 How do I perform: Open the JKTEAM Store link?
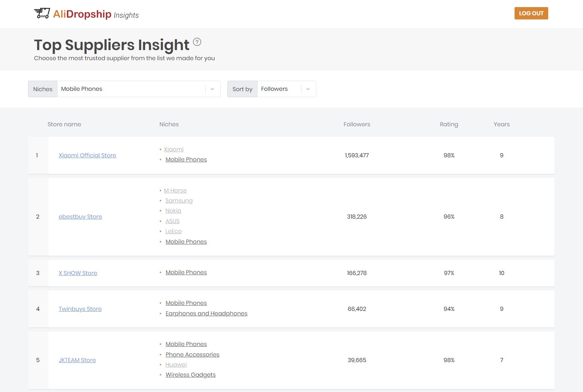(77, 360)
